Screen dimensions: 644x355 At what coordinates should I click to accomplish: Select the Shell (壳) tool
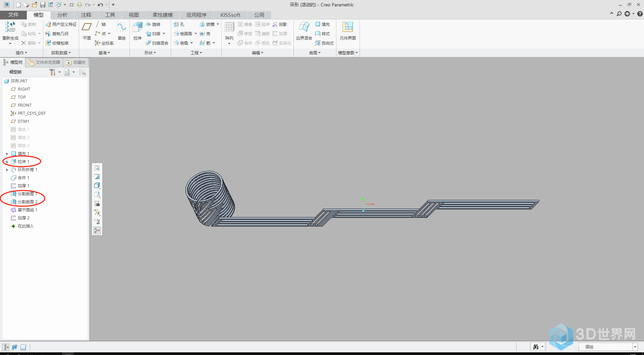pos(205,34)
